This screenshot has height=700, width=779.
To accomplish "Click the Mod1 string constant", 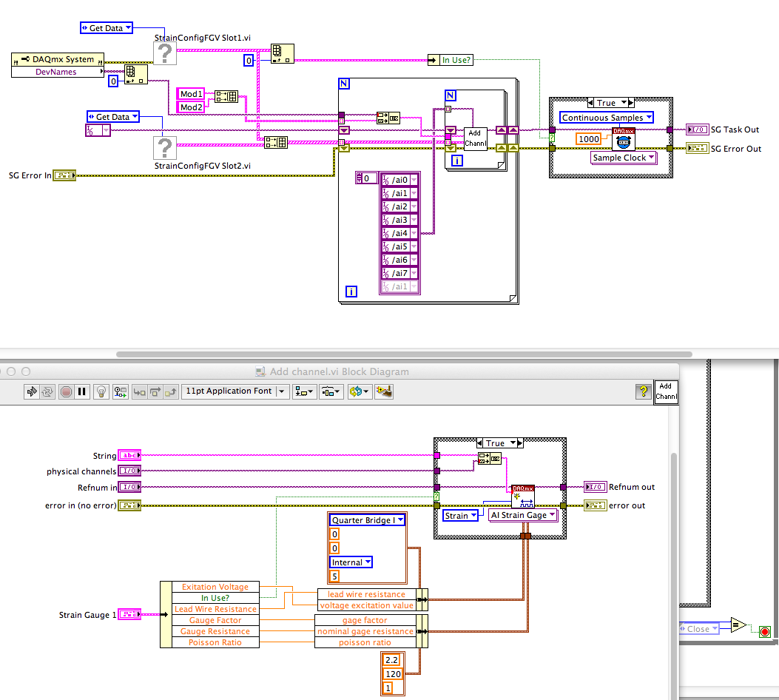I will click(191, 94).
